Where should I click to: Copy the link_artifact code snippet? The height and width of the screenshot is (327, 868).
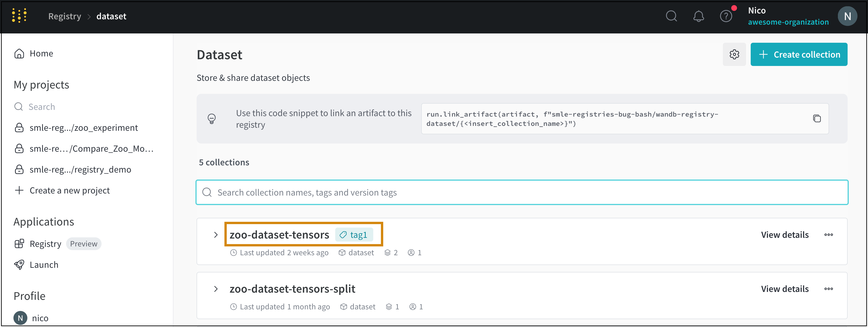(817, 118)
